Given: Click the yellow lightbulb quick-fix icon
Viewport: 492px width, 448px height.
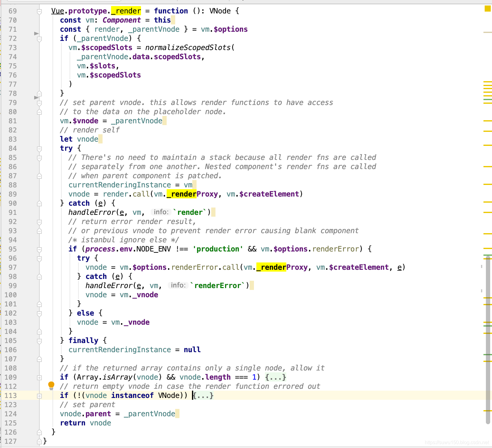Looking at the screenshot, I should 51,385.
